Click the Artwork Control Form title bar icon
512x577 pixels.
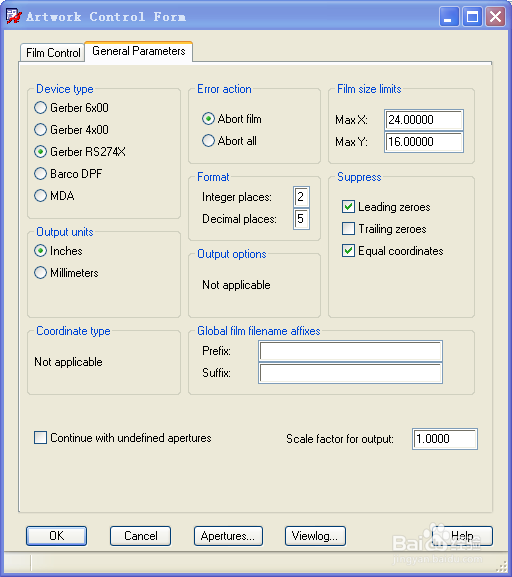14,16
